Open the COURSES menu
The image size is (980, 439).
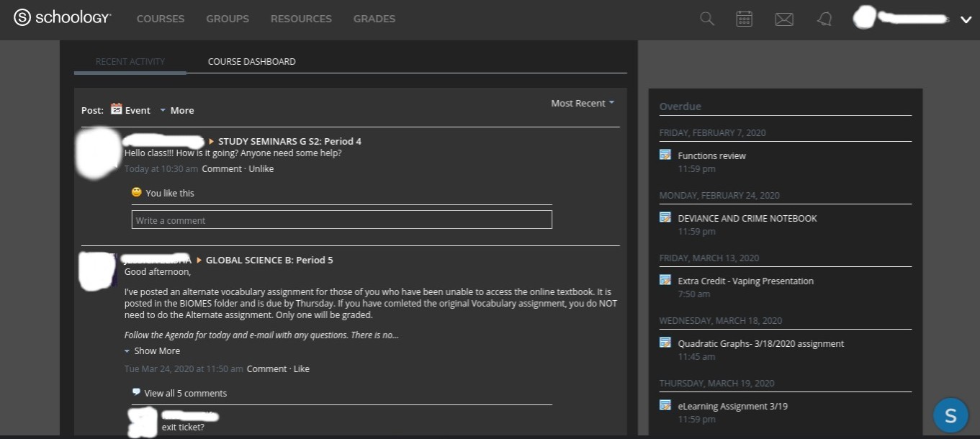click(160, 19)
